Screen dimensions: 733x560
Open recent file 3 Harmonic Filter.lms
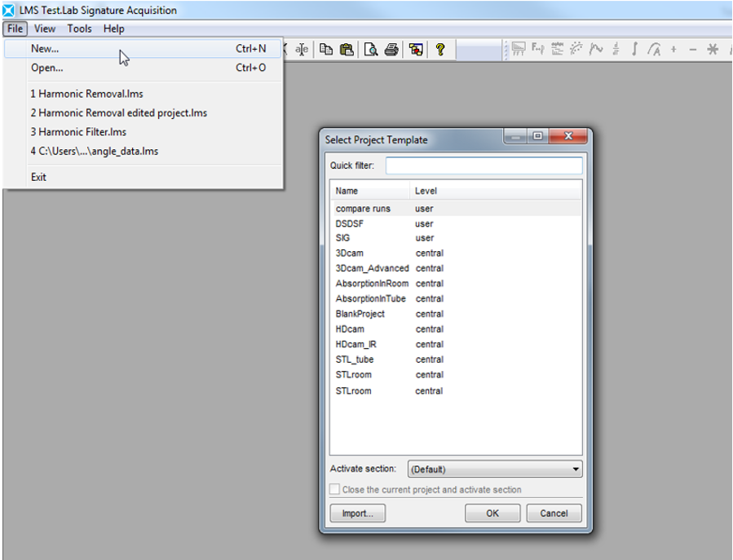click(143, 132)
